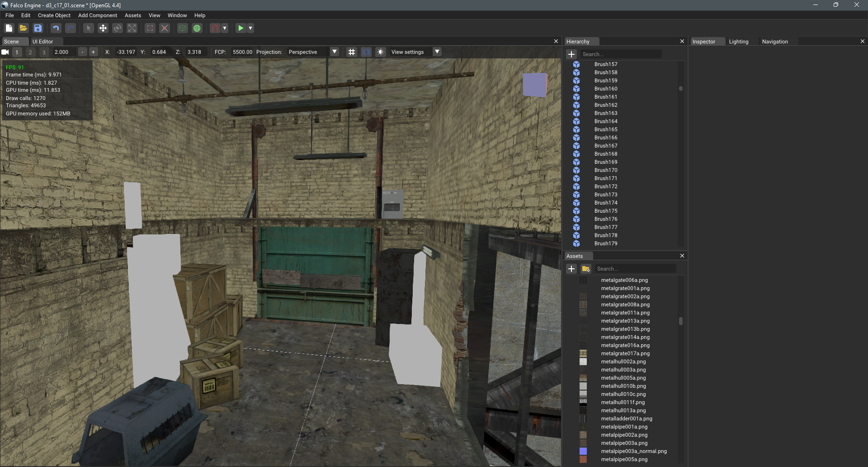The image size is (868, 467).
Task: Close the Inspector panel
Action: tap(863, 41)
